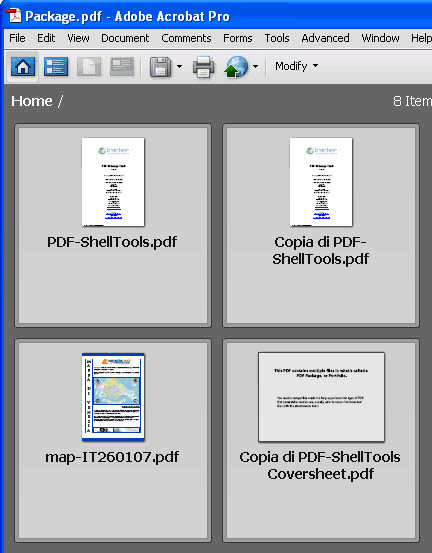Switch to the list details view icon

tap(56, 66)
